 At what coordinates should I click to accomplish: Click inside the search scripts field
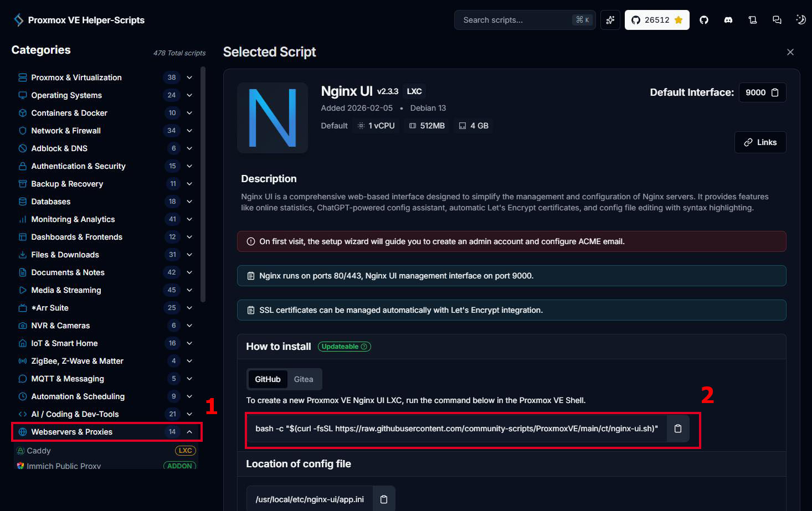point(515,19)
